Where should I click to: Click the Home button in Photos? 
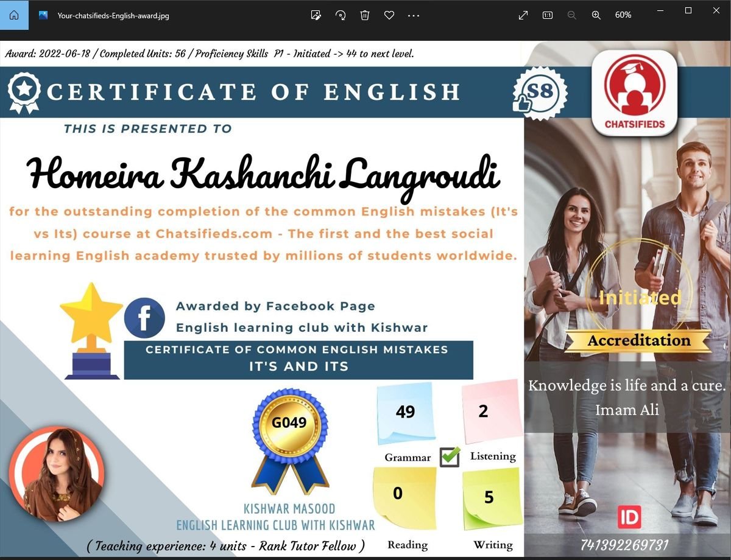[14, 15]
